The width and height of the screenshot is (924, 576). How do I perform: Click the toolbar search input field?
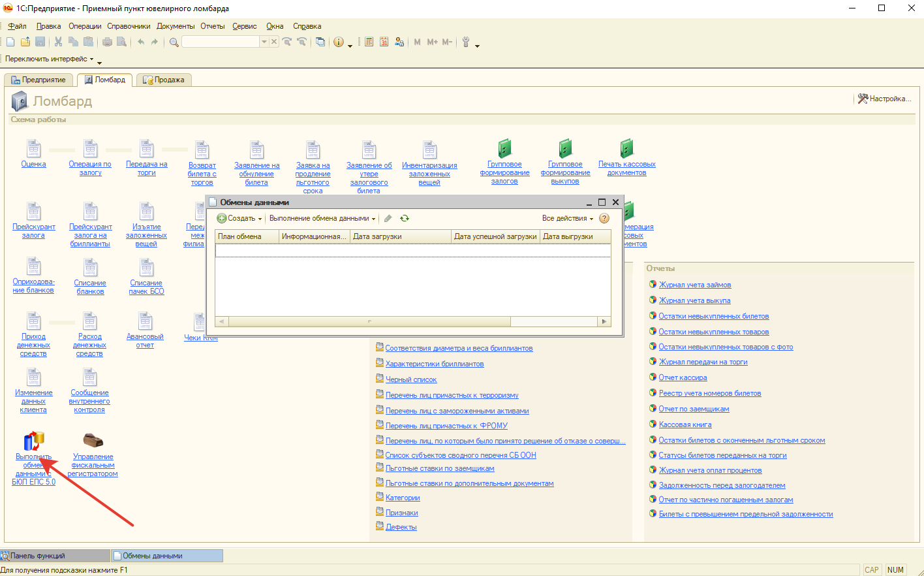(221, 42)
